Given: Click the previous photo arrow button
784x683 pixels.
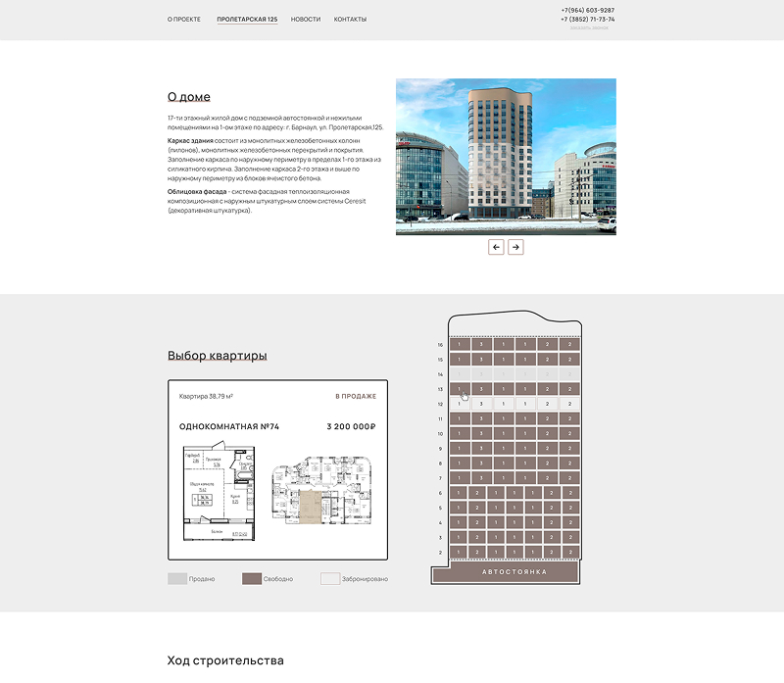Looking at the screenshot, I should pos(497,247).
